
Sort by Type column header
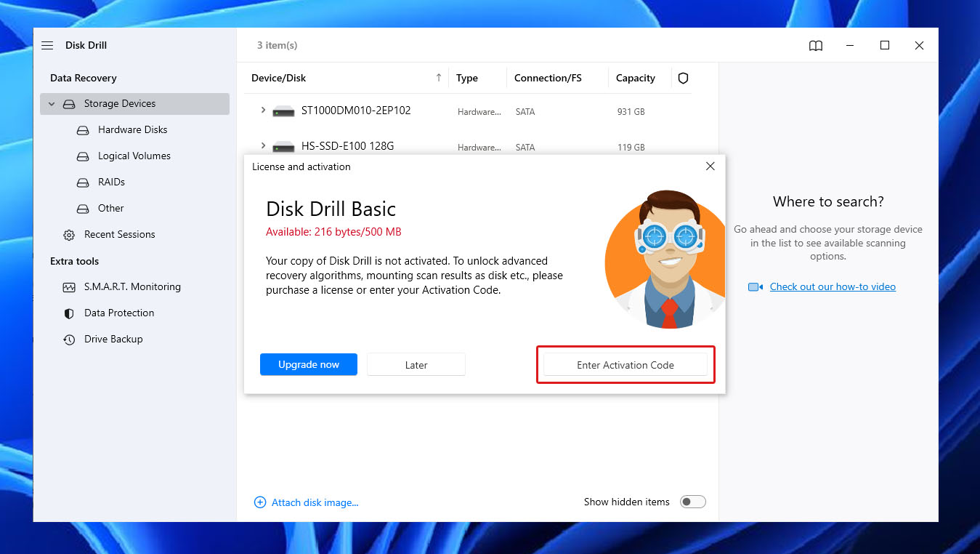coord(467,78)
